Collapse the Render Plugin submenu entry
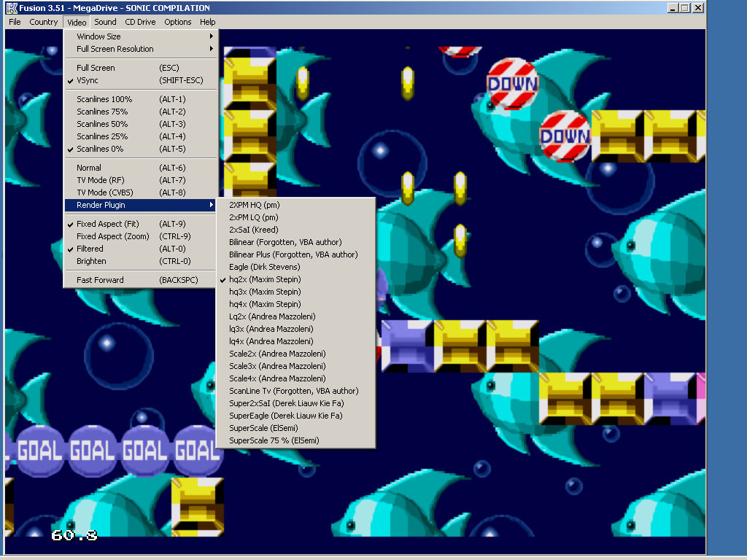This screenshot has height=560, width=747. click(141, 205)
